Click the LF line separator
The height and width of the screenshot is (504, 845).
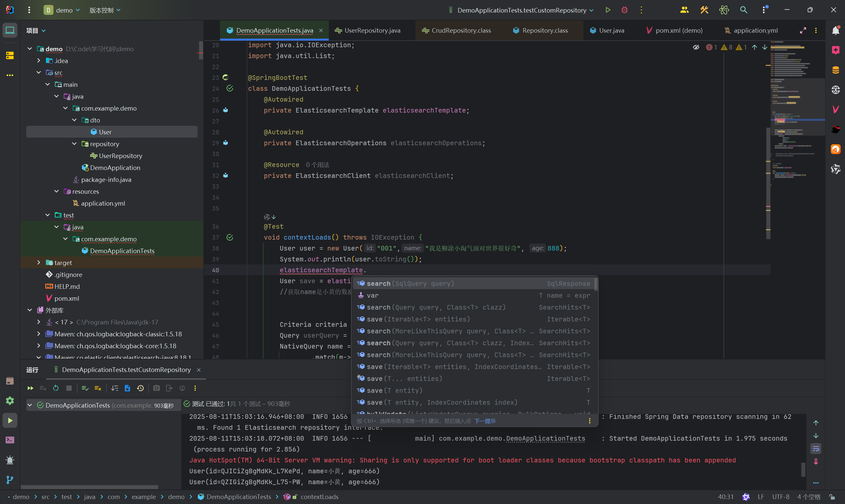tap(761, 497)
